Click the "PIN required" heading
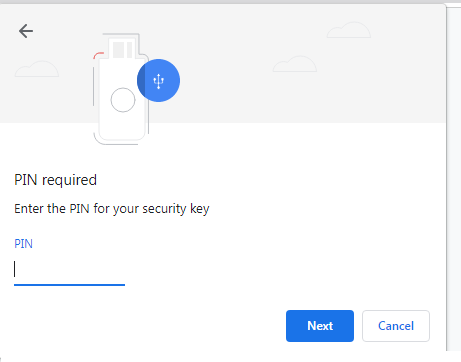Viewport: 461px width, 362px height. click(55, 180)
